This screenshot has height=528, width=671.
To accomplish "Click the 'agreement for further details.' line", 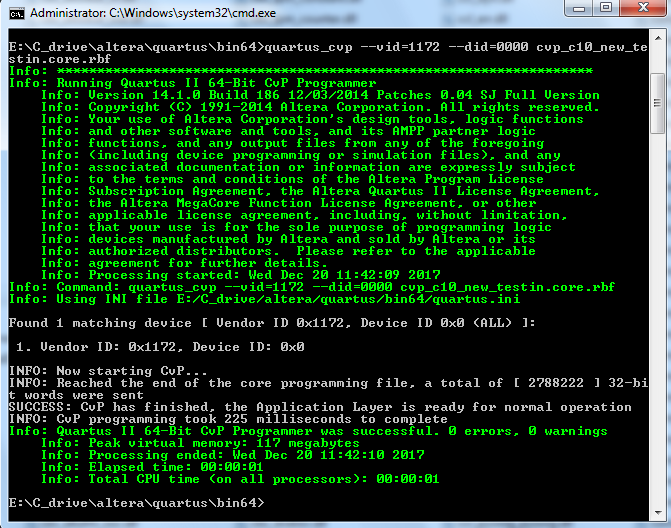I will 184,263.
